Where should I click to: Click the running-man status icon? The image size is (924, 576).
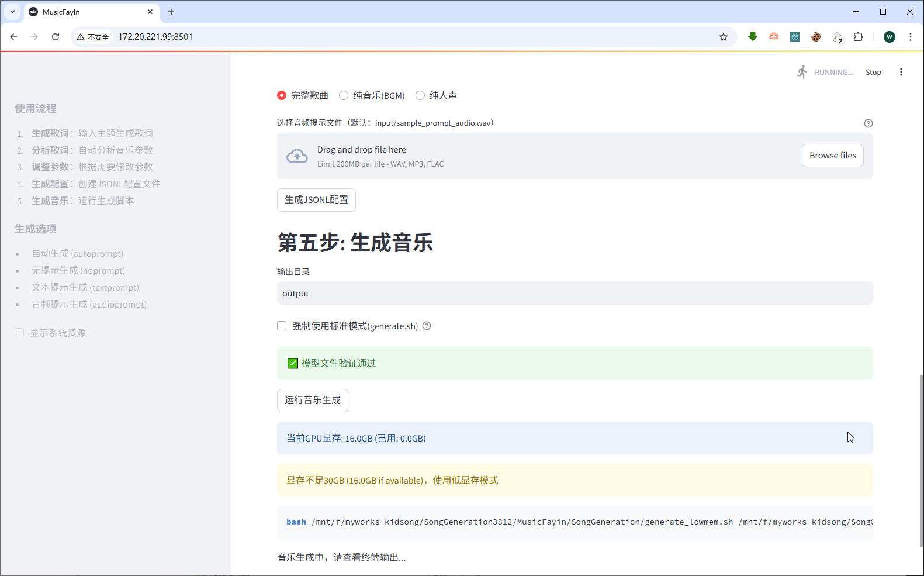[x=802, y=72]
